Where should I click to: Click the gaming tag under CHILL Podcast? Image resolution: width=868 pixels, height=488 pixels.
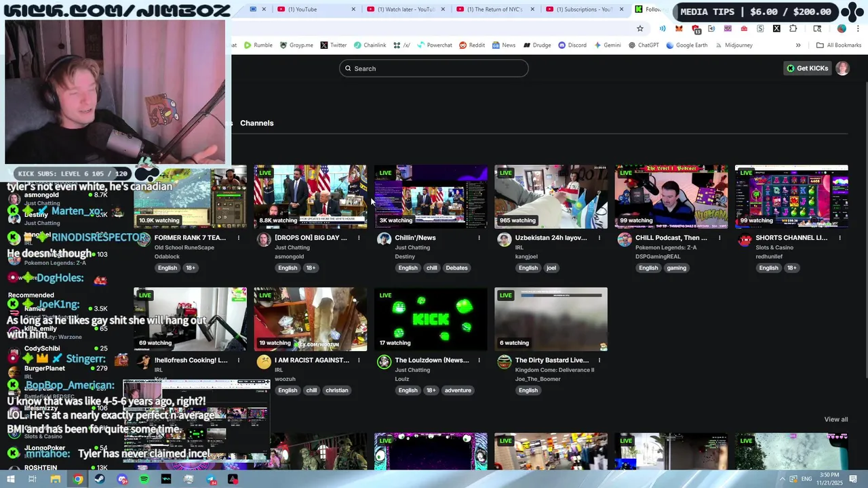677,268
